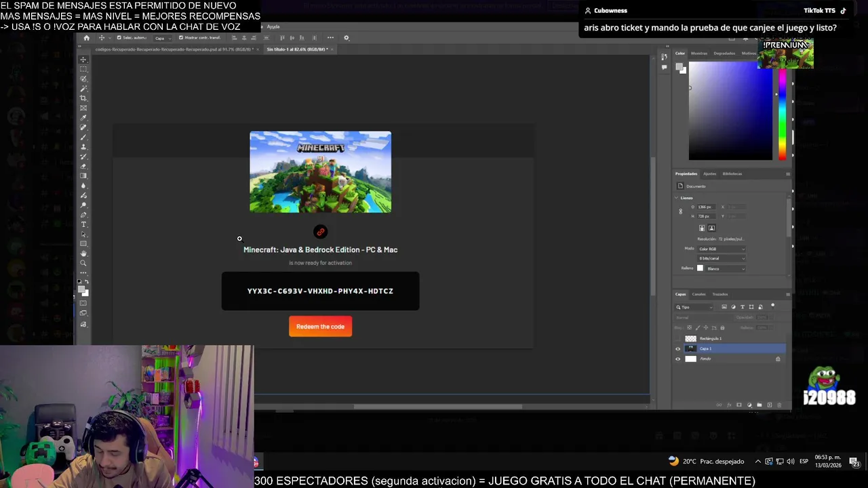Image resolution: width=868 pixels, height=488 pixels.
Task: Open the Ayuda menu
Action: 273,26
